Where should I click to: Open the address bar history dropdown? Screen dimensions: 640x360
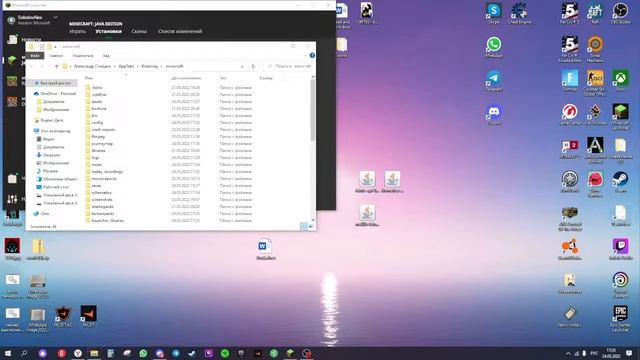click(242, 66)
